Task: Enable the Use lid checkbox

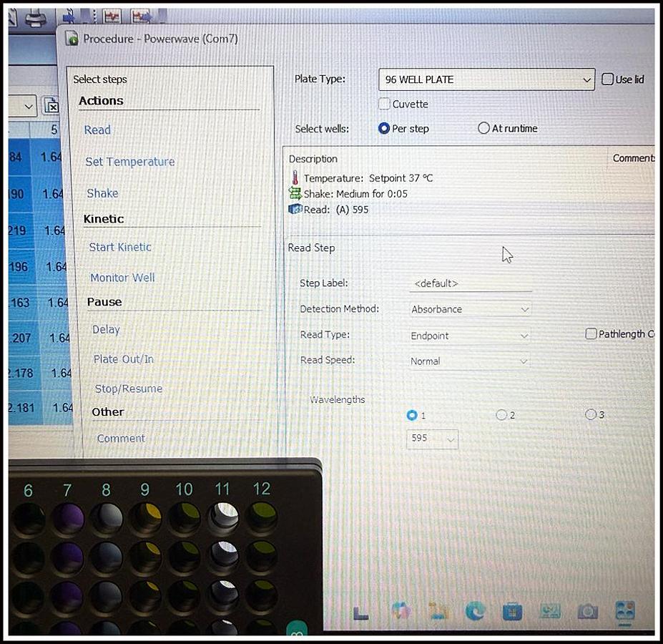Action: [x=608, y=79]
